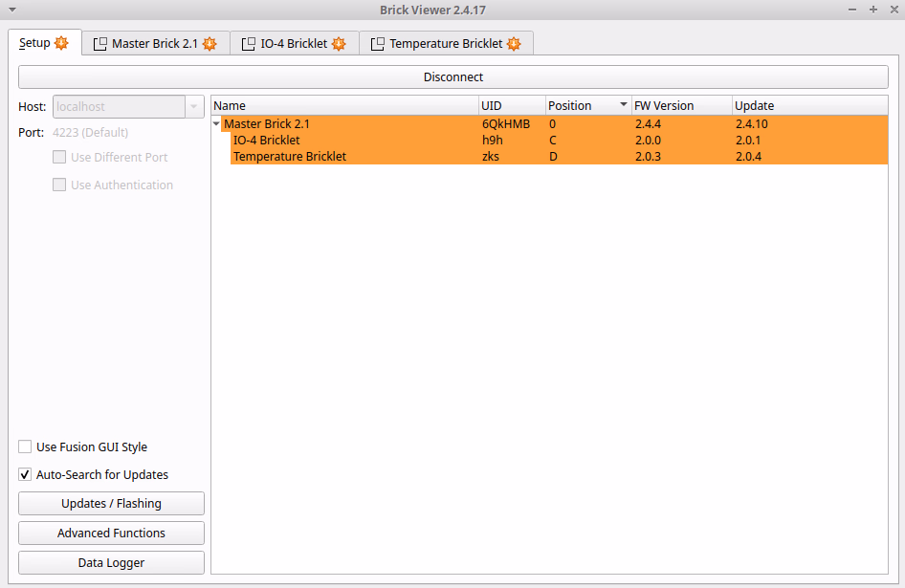Image resolution: width=905 pixels, height=588 pixels.
Task: Click the undock icon on Master Brick 2.1 tab
Action: tap(99, 44)
